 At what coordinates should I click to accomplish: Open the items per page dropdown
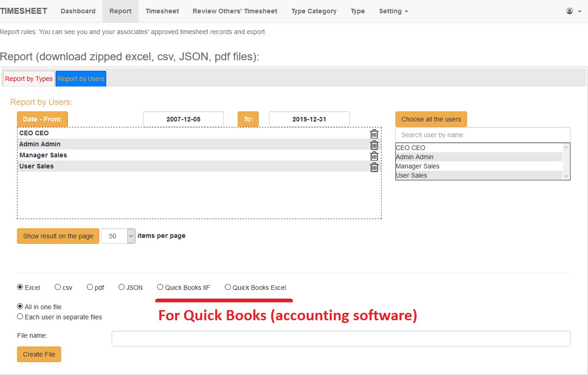tap(118, 236)
